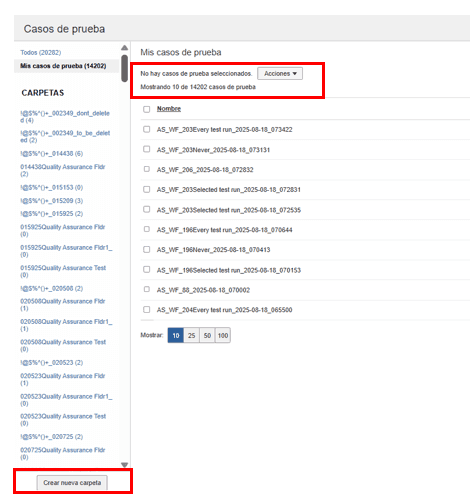Click the sidebar scroll down arrow
This screenshot has width=470, height=501.
click(x=124, y=465)
